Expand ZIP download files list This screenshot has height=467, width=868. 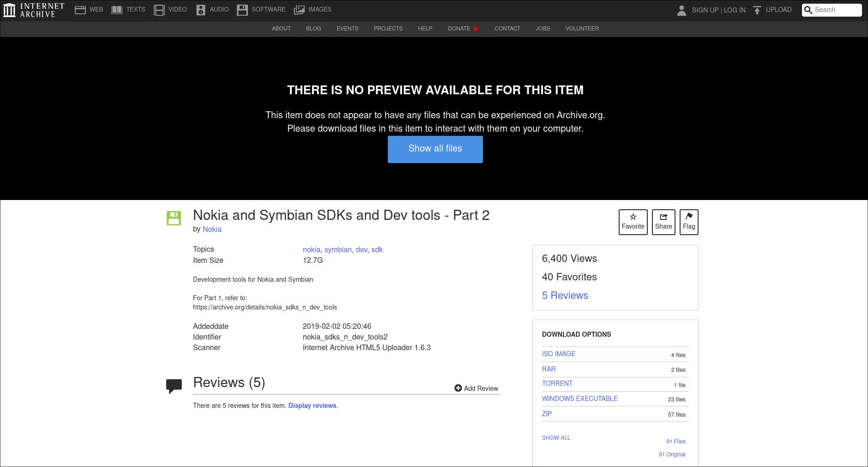point(547,414)
